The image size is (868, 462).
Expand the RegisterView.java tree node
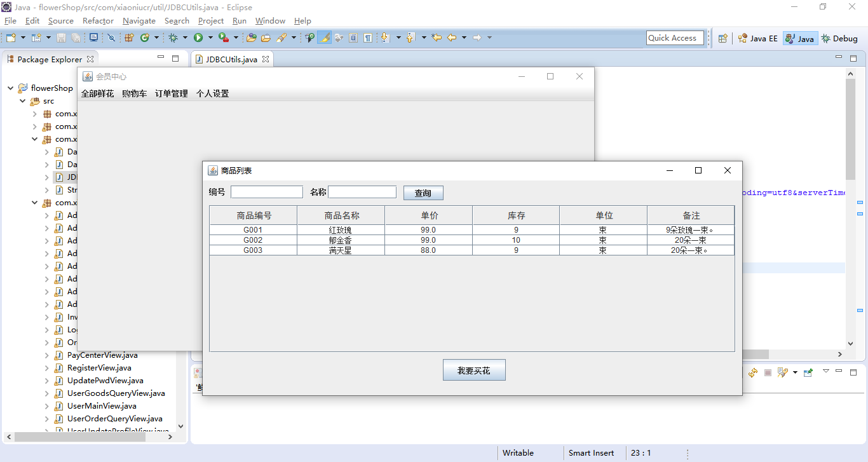point(47,368)
